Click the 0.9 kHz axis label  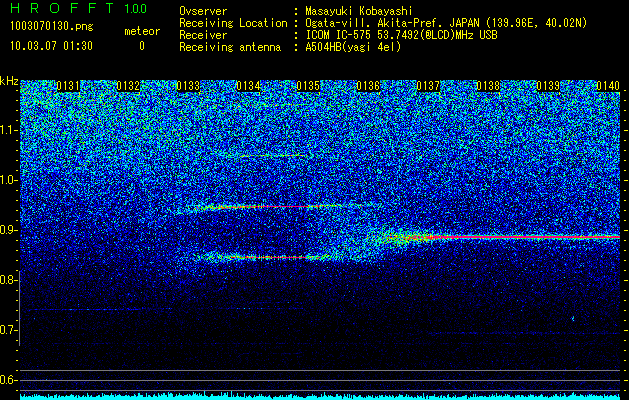(9, 230)
